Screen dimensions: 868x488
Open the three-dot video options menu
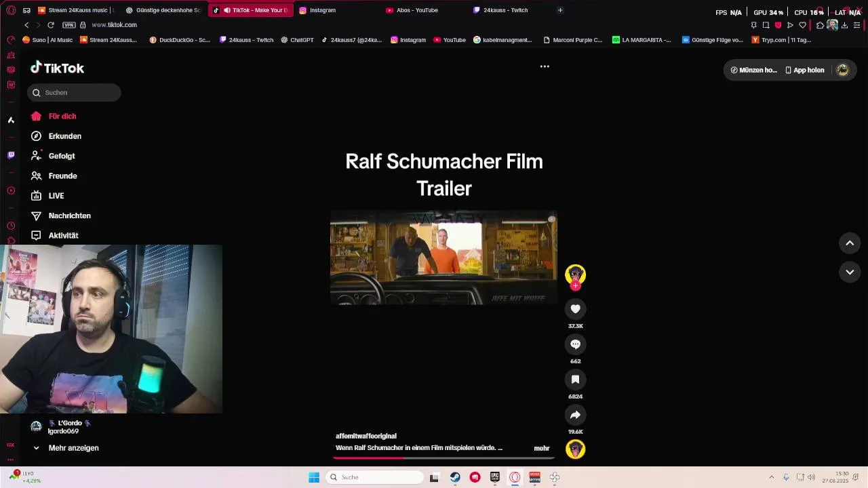[x=545, y=66]
